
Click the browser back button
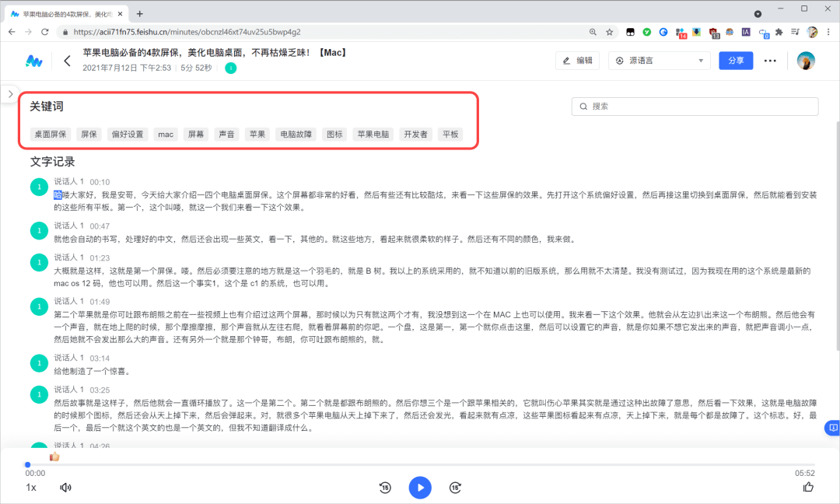coord(12,32)
